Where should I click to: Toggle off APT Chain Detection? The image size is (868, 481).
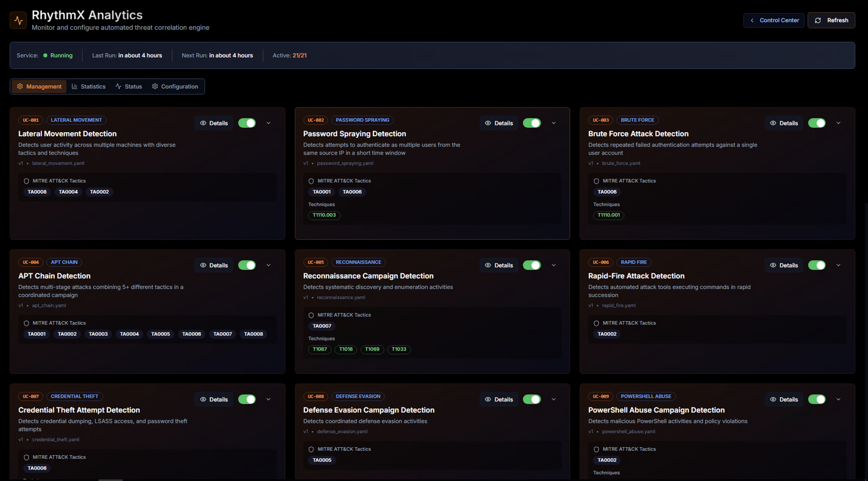(247, 265)
